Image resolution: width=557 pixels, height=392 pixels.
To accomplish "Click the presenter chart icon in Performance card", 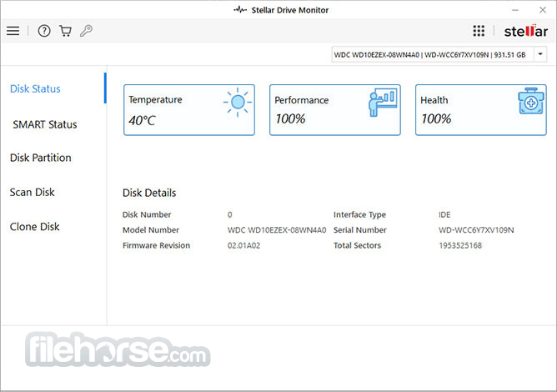I will [383, 102].
